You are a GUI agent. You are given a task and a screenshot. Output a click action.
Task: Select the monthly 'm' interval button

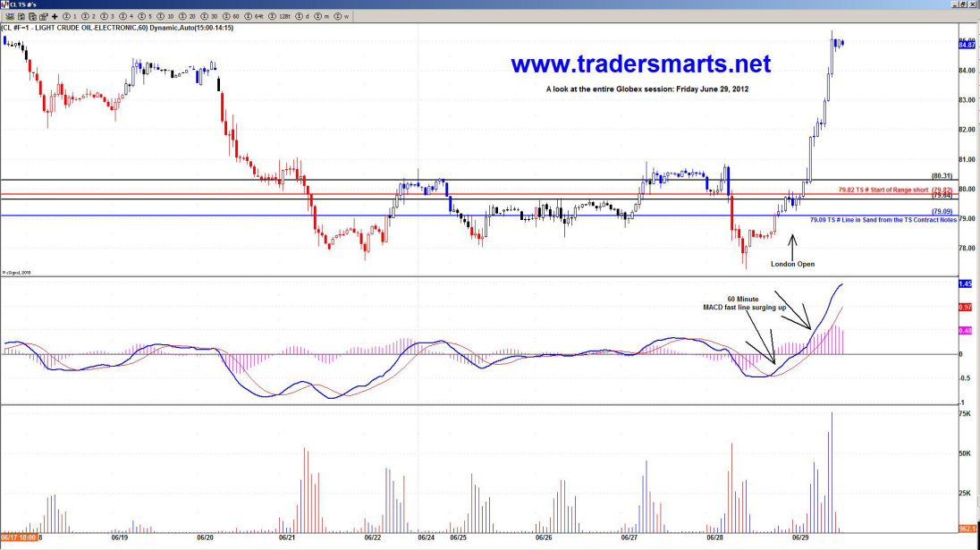click(322, 16)
